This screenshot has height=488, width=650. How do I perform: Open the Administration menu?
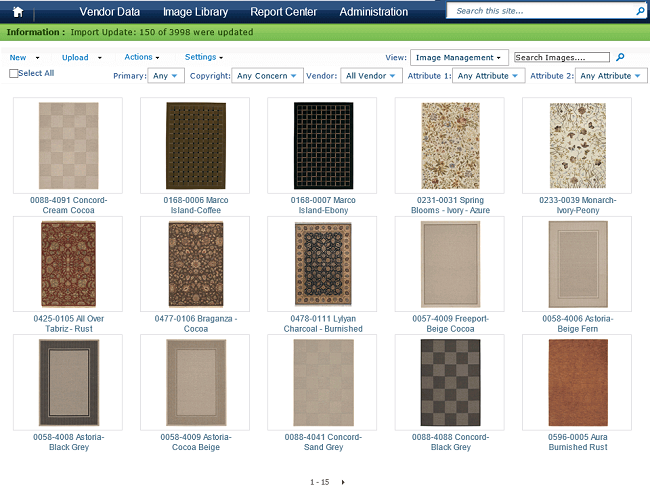[x=374, y=12]
